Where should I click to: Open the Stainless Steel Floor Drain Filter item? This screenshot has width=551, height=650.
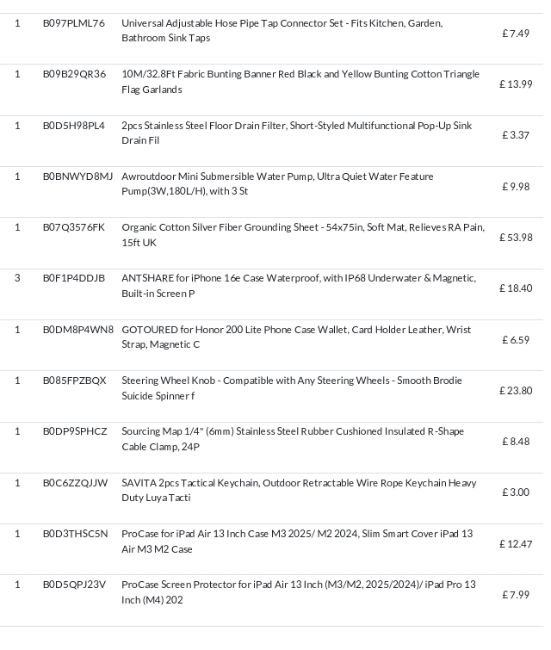coord(296,133)
